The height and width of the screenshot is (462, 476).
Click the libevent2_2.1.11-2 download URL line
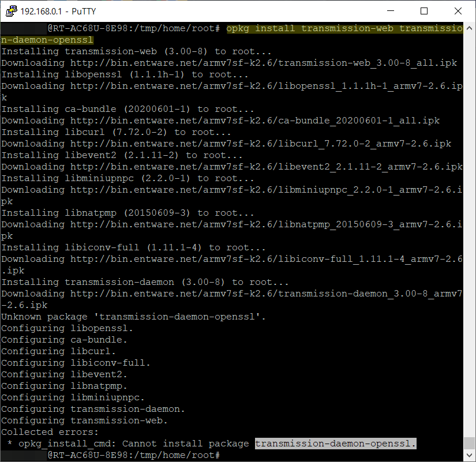click(232, 167)
